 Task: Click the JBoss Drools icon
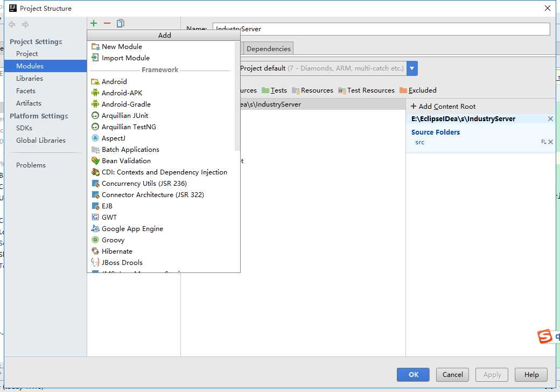(x=95, y=262)
